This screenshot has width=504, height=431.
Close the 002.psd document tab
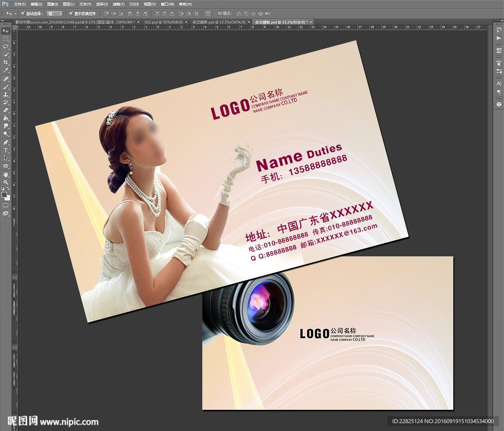pyautogui.click(x=187, y=22)
